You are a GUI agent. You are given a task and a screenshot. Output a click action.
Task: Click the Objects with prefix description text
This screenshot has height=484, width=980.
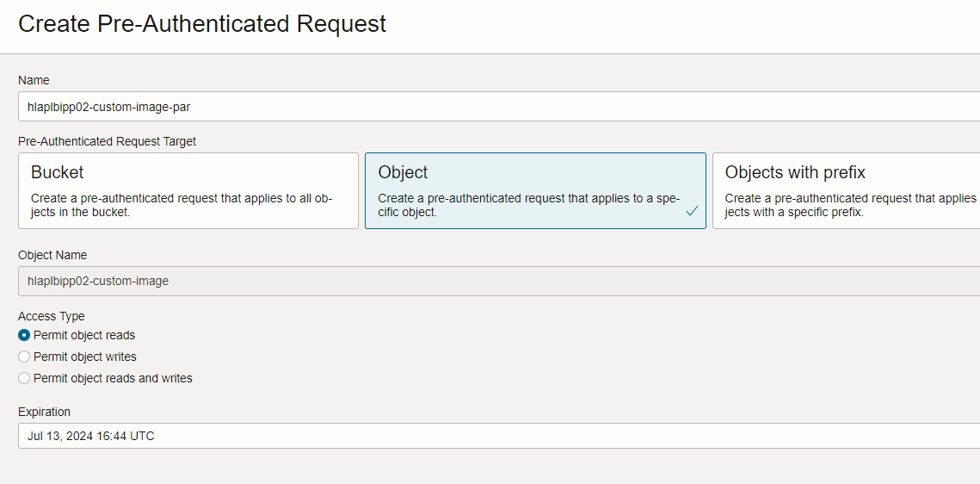[x=850, y=205]
